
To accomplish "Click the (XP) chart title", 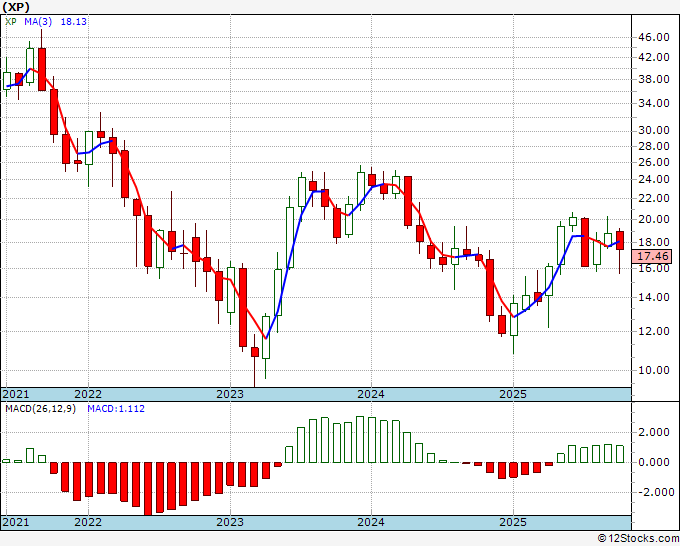I will click(x=16, y=7).
